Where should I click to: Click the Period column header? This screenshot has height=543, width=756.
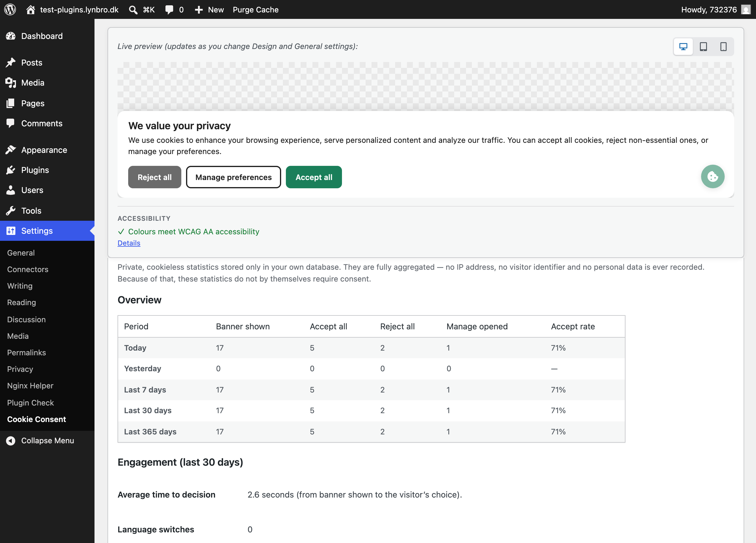coord(136,326)
